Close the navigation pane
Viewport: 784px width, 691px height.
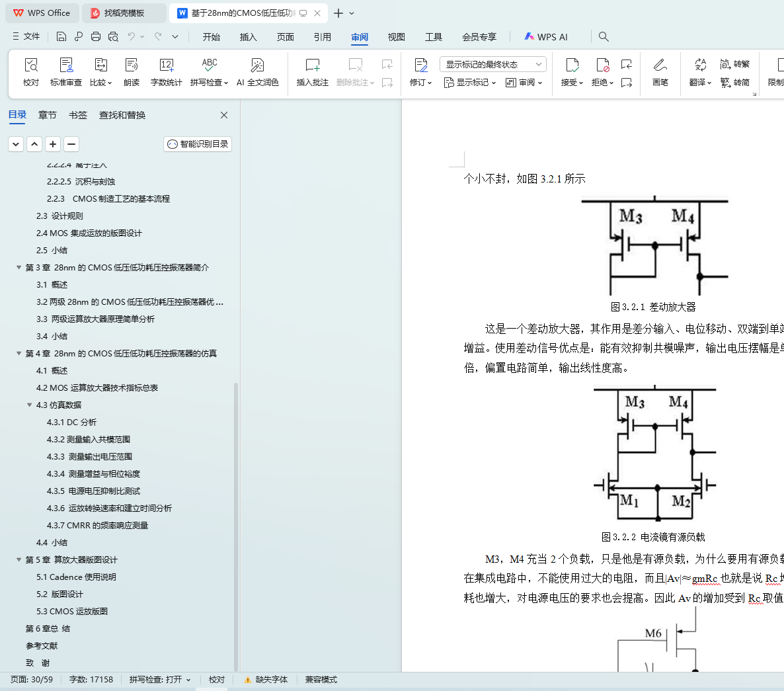pos(224,115)
